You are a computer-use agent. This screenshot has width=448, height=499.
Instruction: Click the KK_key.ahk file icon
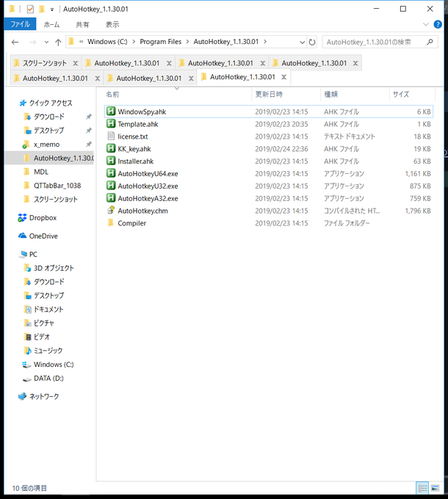click(x=110, y=149)
